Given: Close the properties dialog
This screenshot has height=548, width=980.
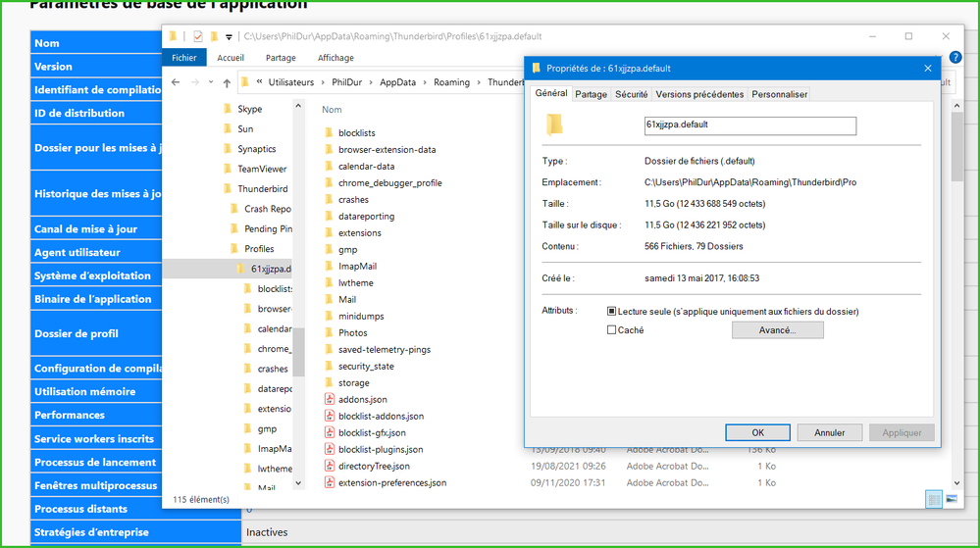Looking at the screenshot, I should [x=927, y=68].
